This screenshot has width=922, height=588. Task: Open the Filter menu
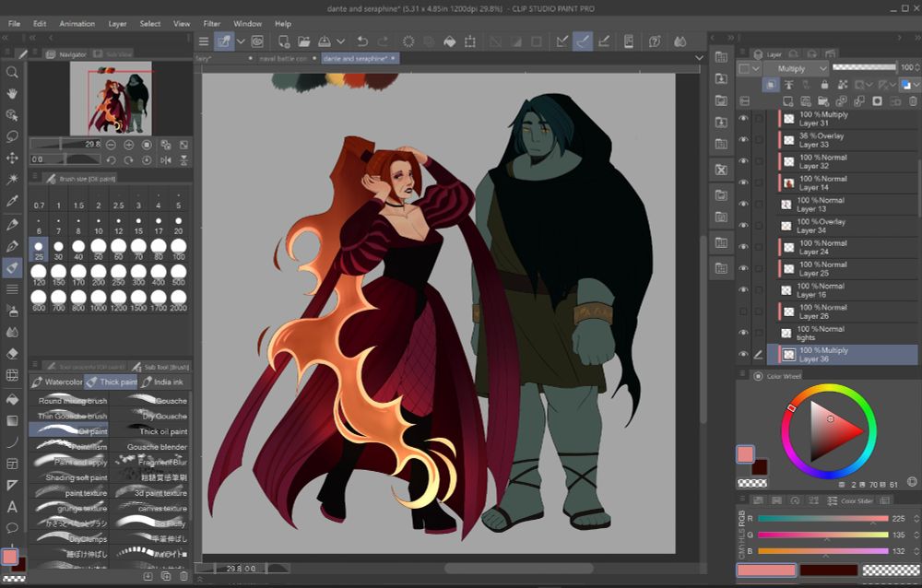(x=211, y=23)
